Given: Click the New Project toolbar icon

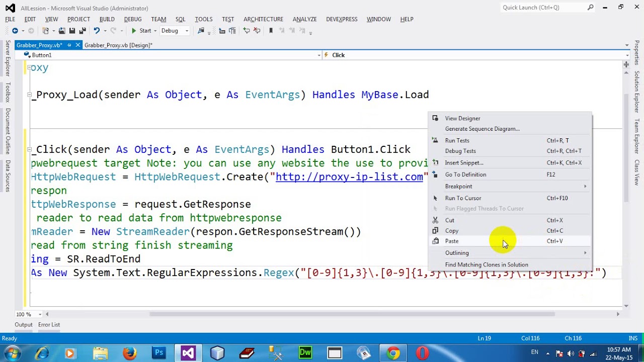Looking at the screenshot, I should tap(45, 31).
